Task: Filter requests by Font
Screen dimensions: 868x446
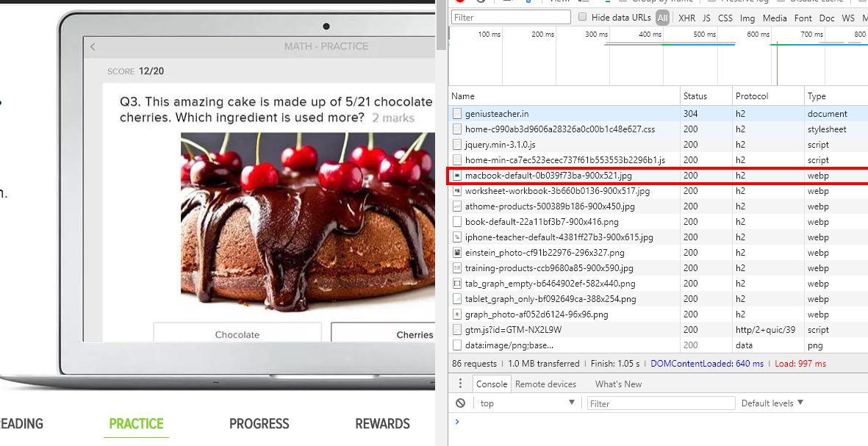Action: pos(803,18)
